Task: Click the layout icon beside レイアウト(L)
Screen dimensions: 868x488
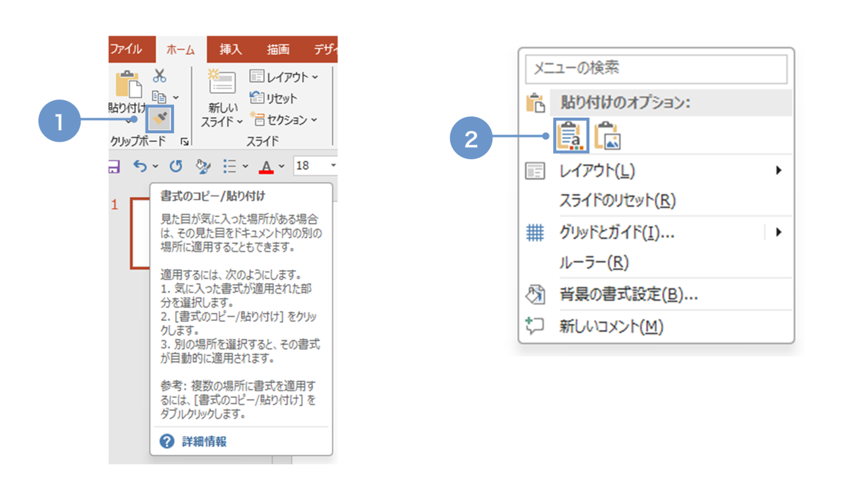Action: pyautogui.click(x=535, y=171)
